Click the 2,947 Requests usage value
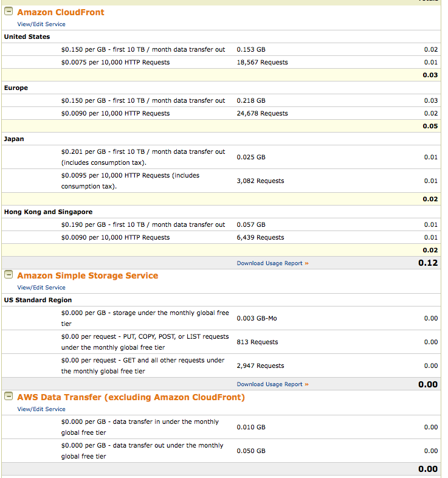The width and height of the screenshot is (448, 478). (260, 365)
